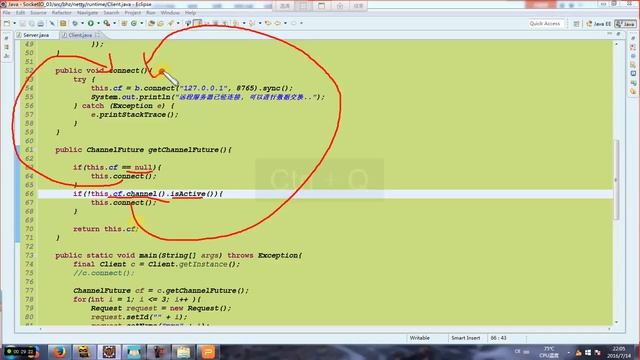Click the Writable status bar field

click(x=420, y=338)
